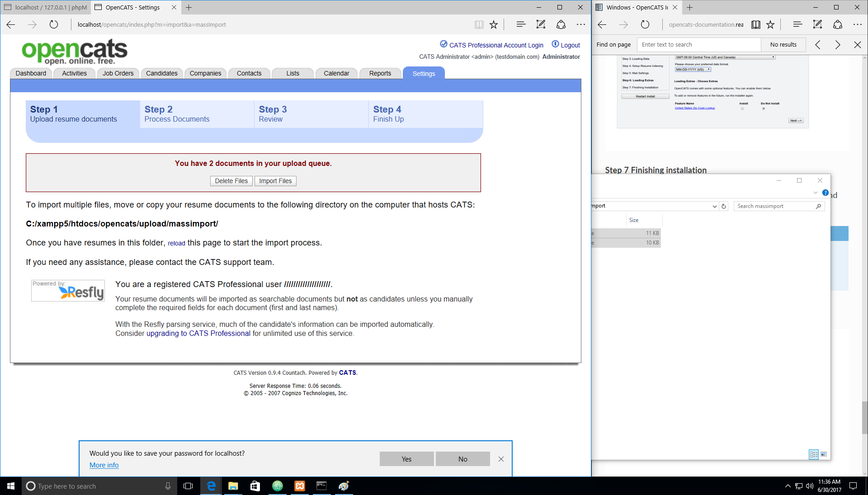Open the Reports tab

(380, 73)
